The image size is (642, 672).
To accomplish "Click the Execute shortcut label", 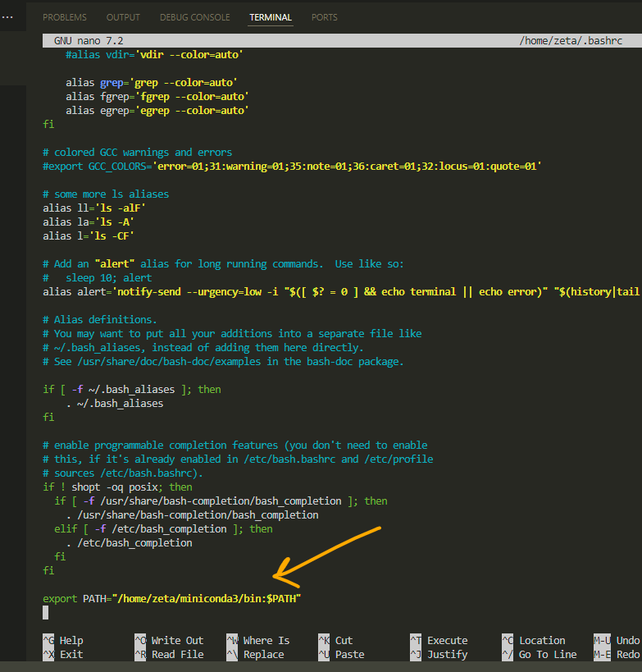I will point(447,641).
